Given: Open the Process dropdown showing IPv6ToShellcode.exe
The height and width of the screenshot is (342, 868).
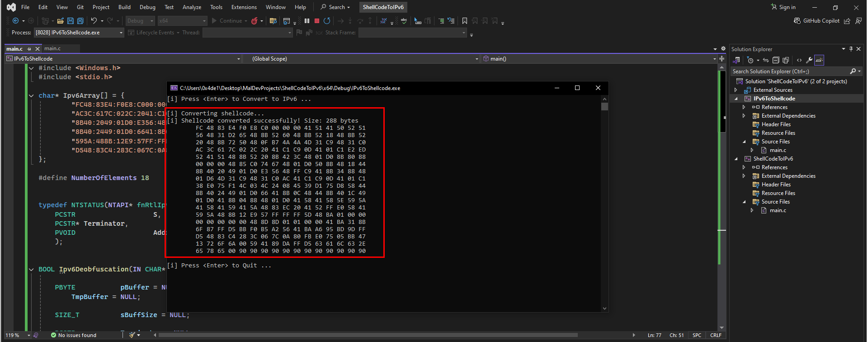Looking at the screenshot, I should click(79, 33).
